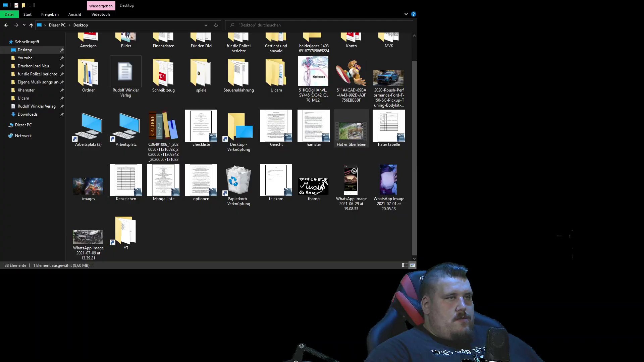Image resolution: width=644 pixels, height=362 pixels.
Task: Select the Wiedergeben contextual tab
Action: click(x=101, y=6)
